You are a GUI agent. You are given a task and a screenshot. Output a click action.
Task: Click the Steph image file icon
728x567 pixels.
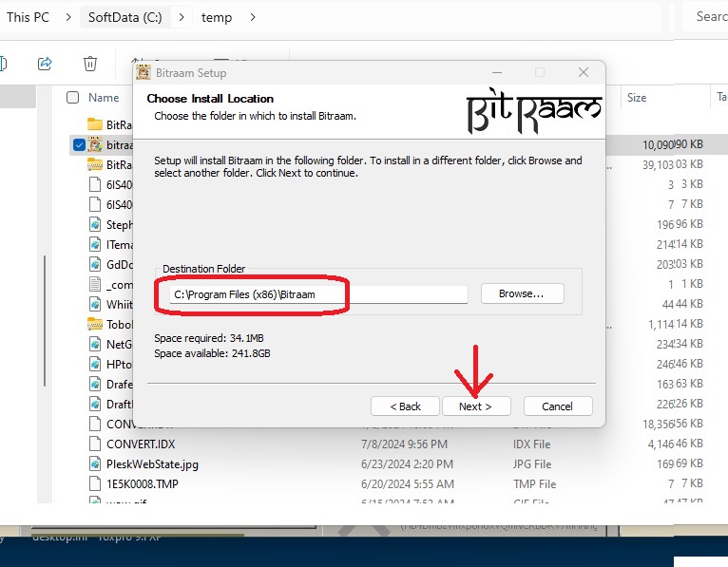[95, 224]
